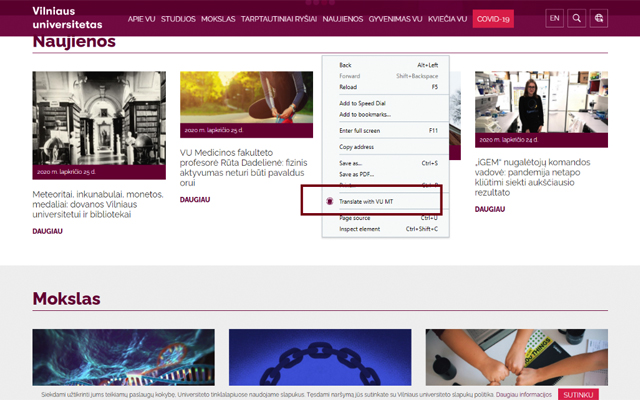
Task: Click the Naujienos section heading
Action: pyautogui.click(x=74, y=41)
